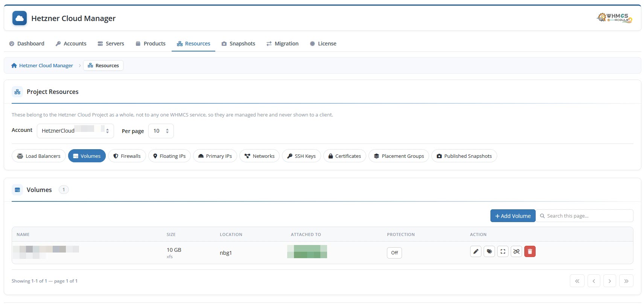
Task: Open labels for the volume via tag icon
Action: point(489,251)
